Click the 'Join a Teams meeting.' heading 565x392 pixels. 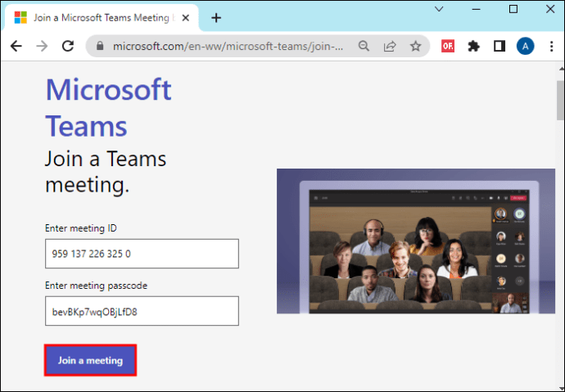click(x=106, y=171)
